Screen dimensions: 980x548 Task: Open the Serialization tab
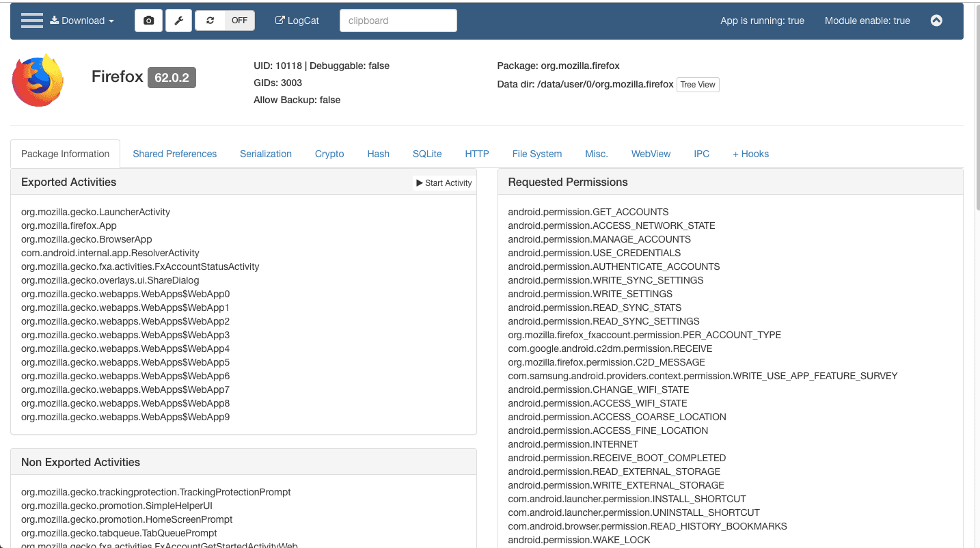pyautogui.click(x=266, y=154)
